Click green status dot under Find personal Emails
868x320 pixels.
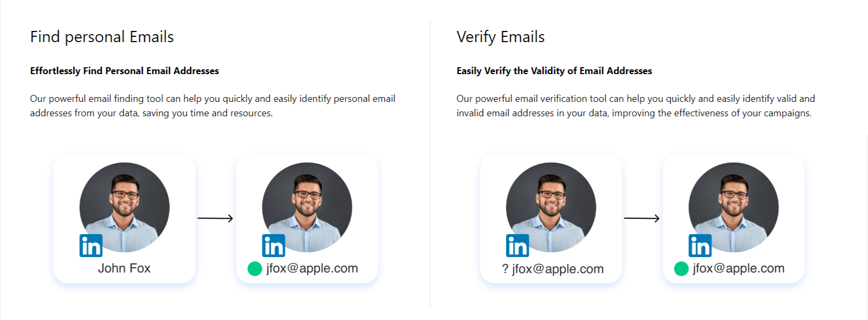(255, 269)
